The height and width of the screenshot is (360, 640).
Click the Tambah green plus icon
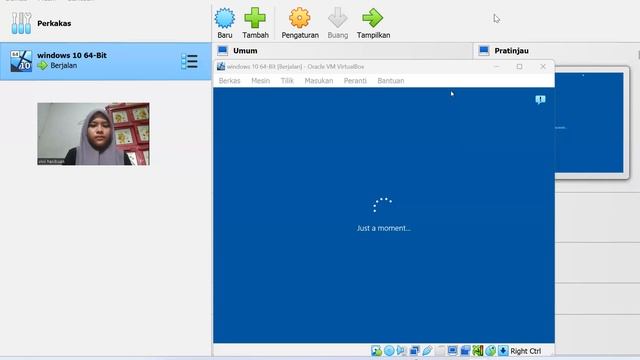pos(255,18)
